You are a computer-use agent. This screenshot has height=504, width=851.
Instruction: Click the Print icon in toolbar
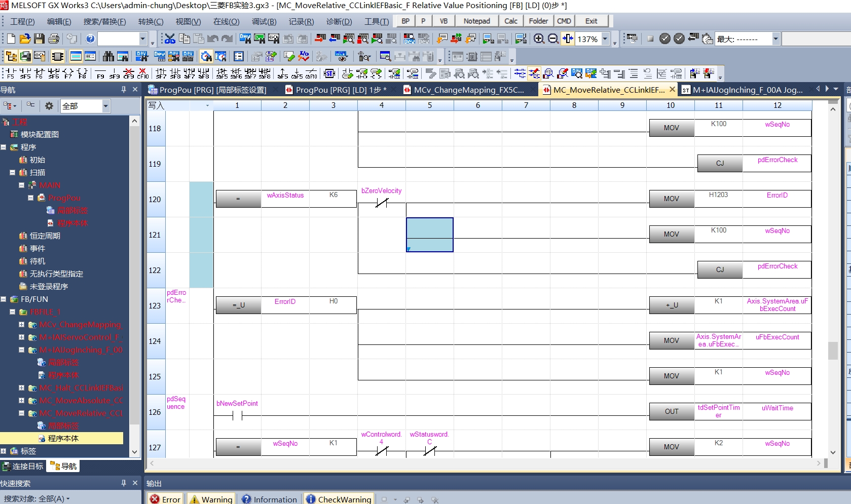(54, 39)
